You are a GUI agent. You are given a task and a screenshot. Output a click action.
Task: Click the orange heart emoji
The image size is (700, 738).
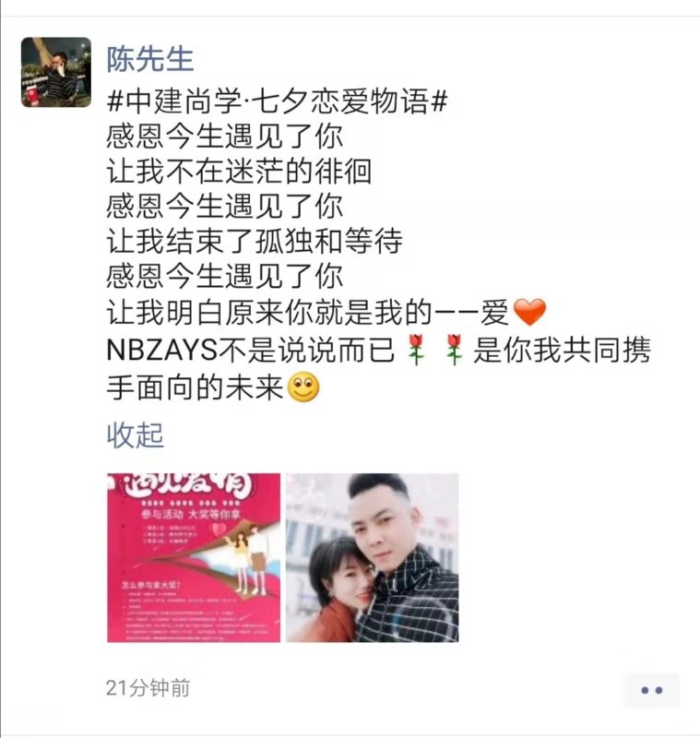coord(529,312)
